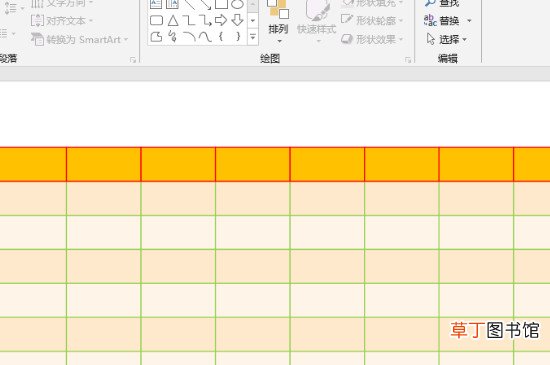Screen dimensions: 550x365
Task: Insert the right arrow shape
Action: [221, 20]
